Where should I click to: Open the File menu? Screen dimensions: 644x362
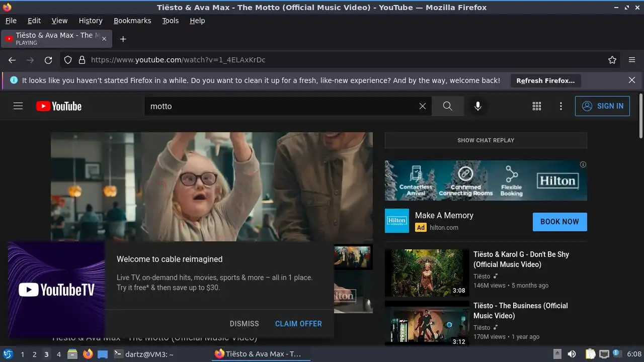coord(11,21)
